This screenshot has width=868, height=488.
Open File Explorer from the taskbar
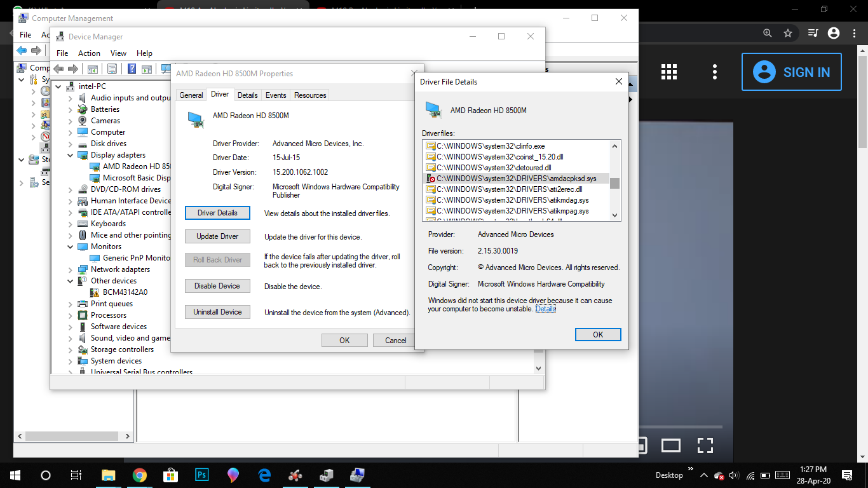click(109, 475)
